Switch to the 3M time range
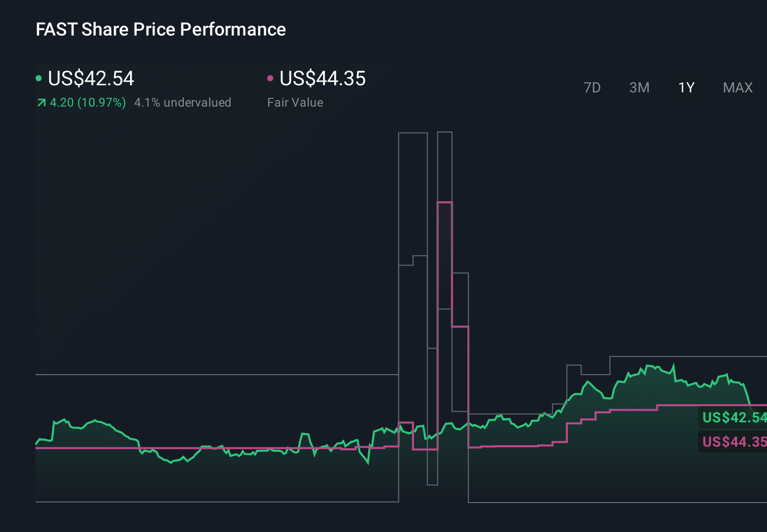 tap(639, 87)
